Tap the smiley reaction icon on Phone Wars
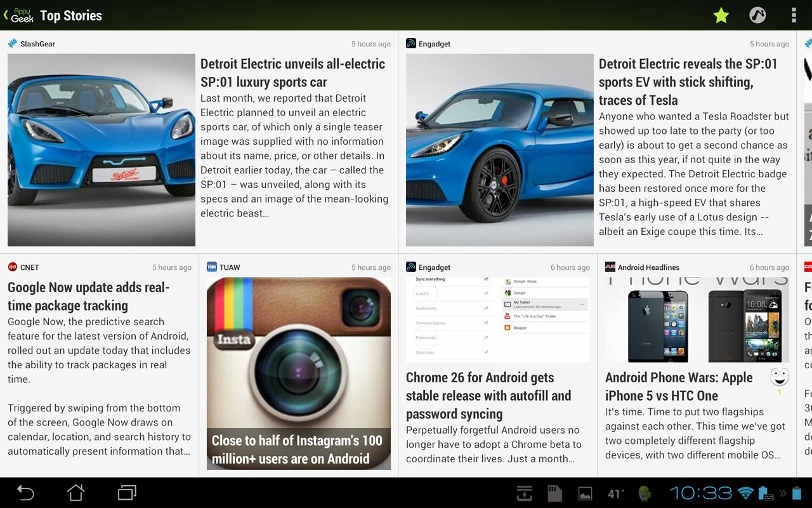This screenshot has height=508, width=812. pyautogui.click(x=780, y=377)
